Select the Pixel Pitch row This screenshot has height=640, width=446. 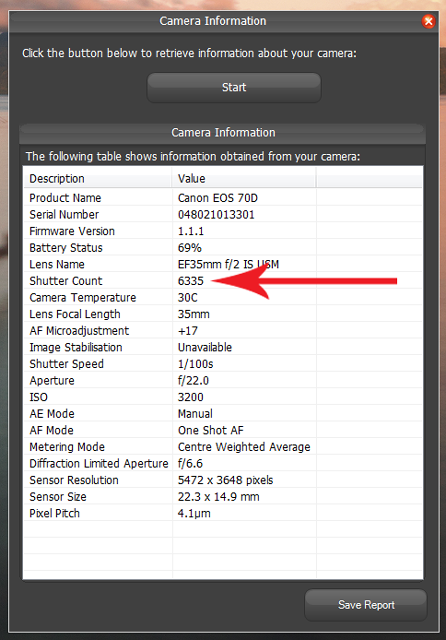click(223, 513)
